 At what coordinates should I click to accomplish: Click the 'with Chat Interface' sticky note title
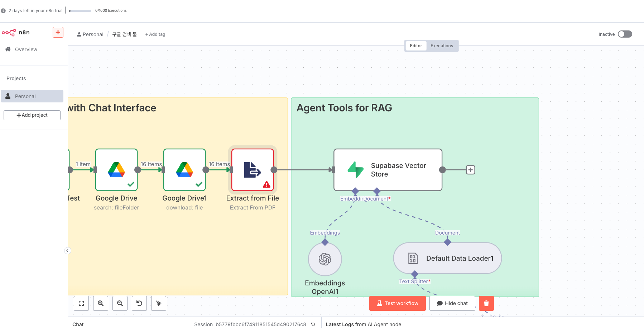pos(112,108)
